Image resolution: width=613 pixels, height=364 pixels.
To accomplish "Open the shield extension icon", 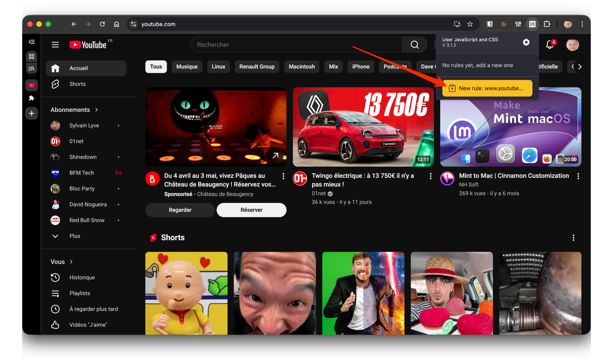I will (489, 24).
